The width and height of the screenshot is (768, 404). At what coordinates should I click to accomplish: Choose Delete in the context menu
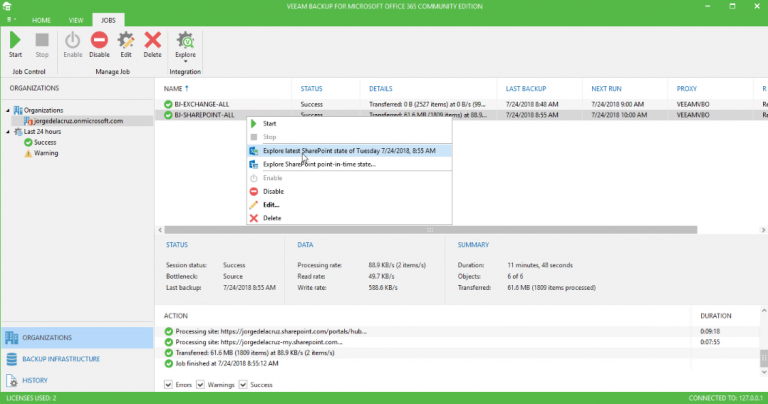(349, 218)
